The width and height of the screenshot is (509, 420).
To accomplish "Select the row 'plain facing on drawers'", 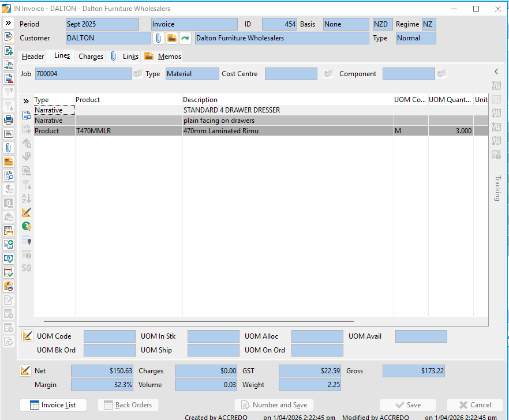I will tap(261, 121).
